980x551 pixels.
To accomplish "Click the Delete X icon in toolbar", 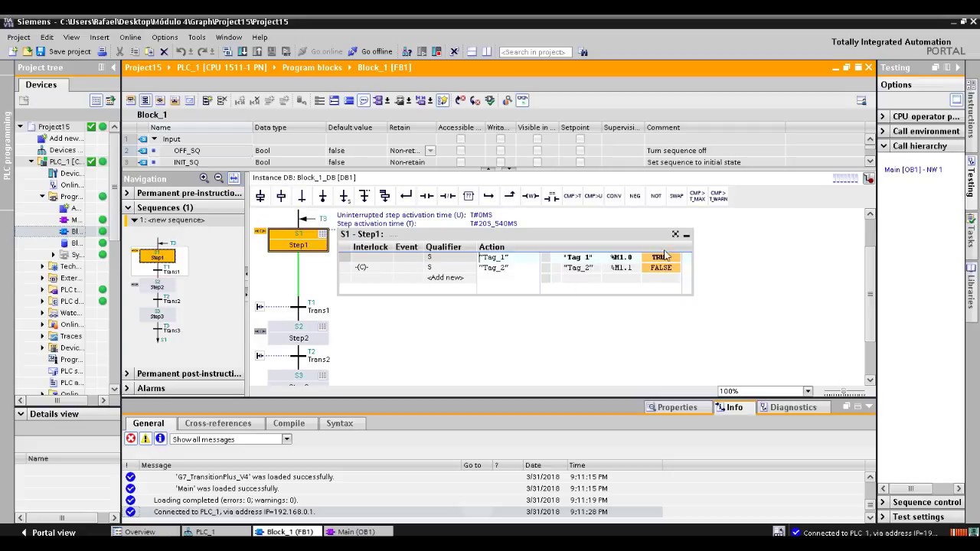I will pyautogui.click(x=164, y=51).
